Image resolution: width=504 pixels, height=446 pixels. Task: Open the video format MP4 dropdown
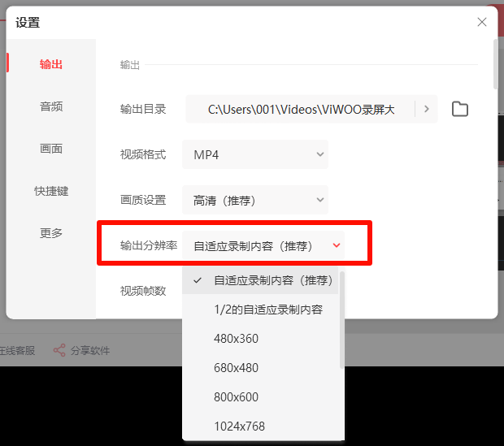click(x=255, y=154)
